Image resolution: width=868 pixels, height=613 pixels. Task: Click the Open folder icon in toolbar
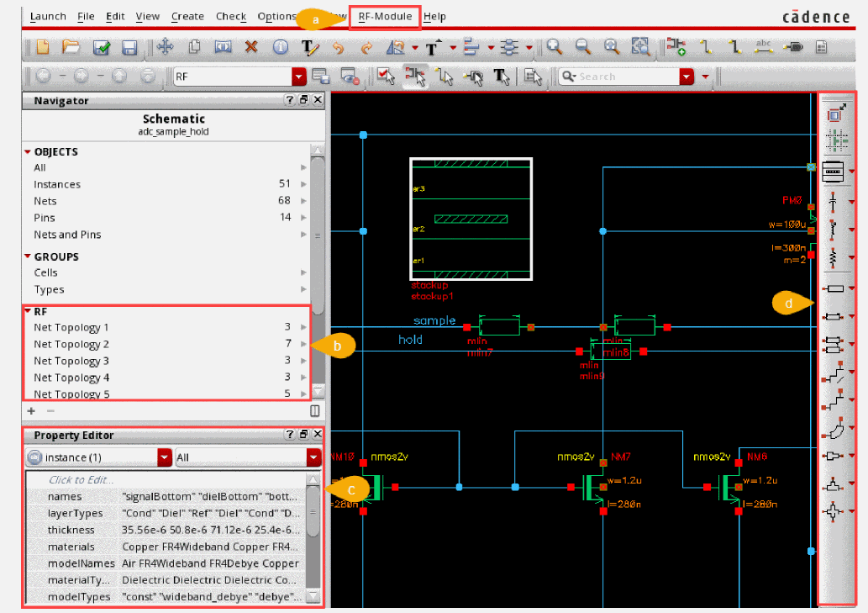(x=71, y=47)
